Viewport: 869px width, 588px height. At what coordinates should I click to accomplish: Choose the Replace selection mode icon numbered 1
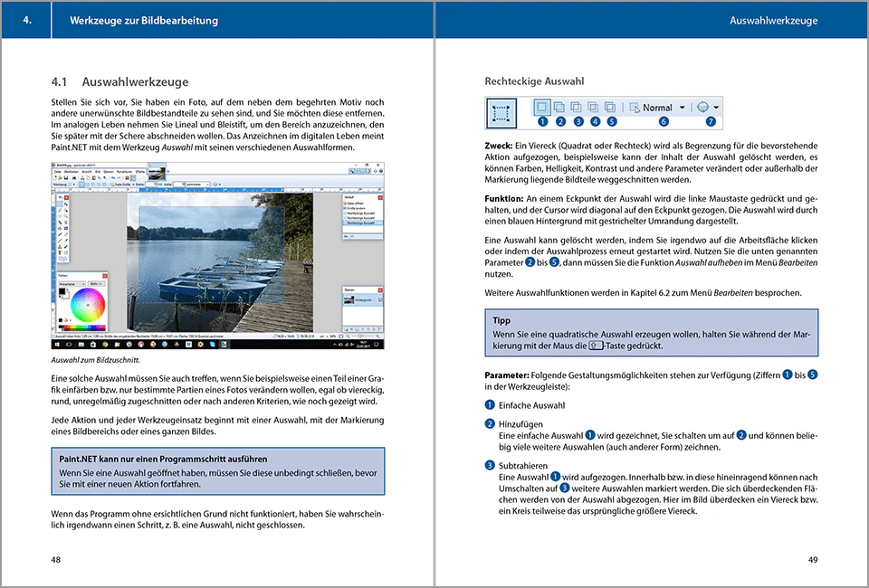pyautogui.click(x=542, y=107)
